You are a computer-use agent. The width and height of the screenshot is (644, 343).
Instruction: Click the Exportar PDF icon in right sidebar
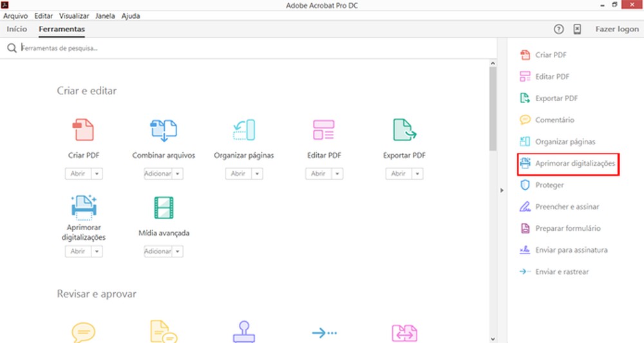pyautogui.click(x=525, y=98)
